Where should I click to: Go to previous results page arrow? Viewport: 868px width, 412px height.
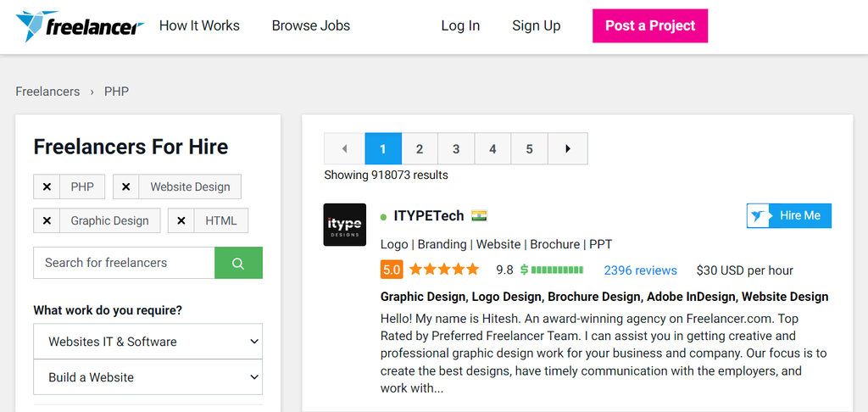[344, 149]
